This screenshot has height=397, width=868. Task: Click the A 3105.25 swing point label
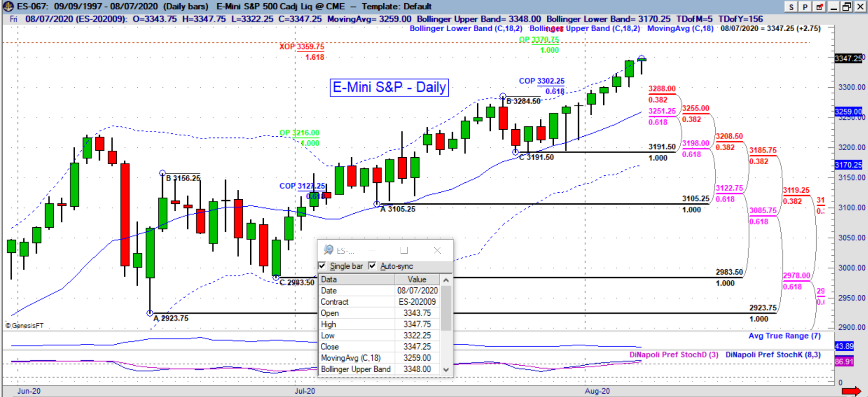coord(397,209)
